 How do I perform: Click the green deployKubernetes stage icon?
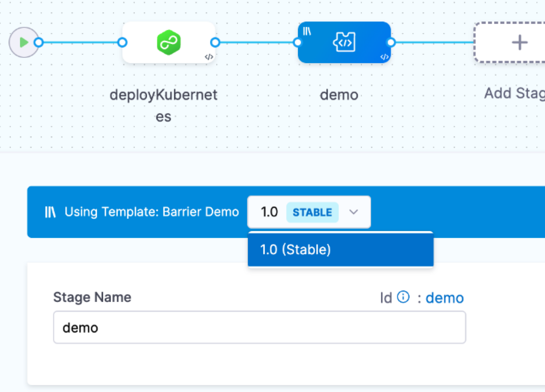169,42
